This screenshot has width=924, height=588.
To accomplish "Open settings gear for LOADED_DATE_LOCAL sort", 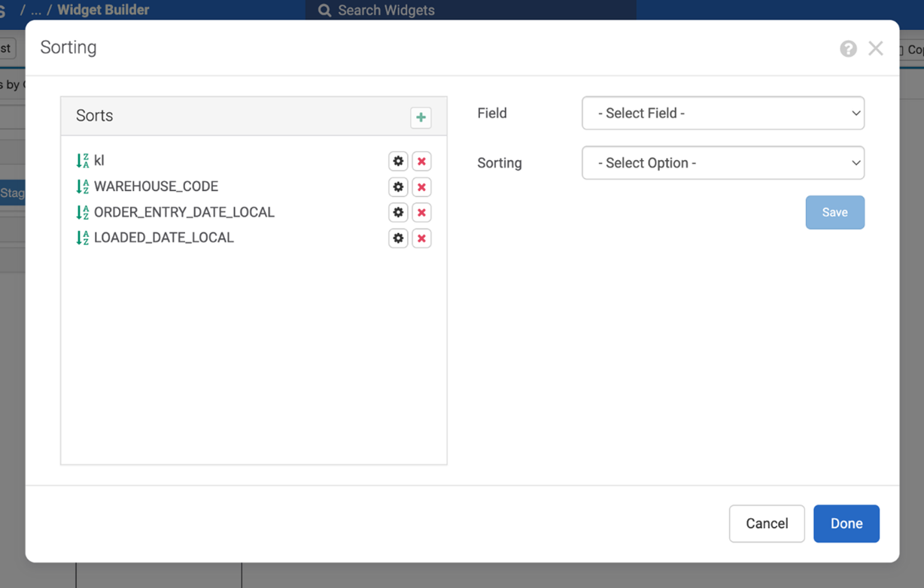I will (x=398, y=238).
